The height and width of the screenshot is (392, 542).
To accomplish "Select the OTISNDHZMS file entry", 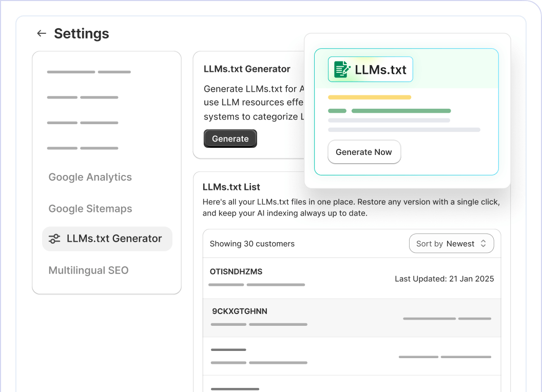I will 236,271.
